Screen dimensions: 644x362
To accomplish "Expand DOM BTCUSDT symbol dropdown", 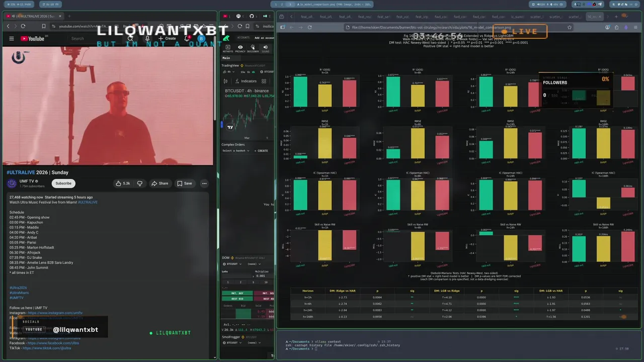I will click(x=232, y=263).
